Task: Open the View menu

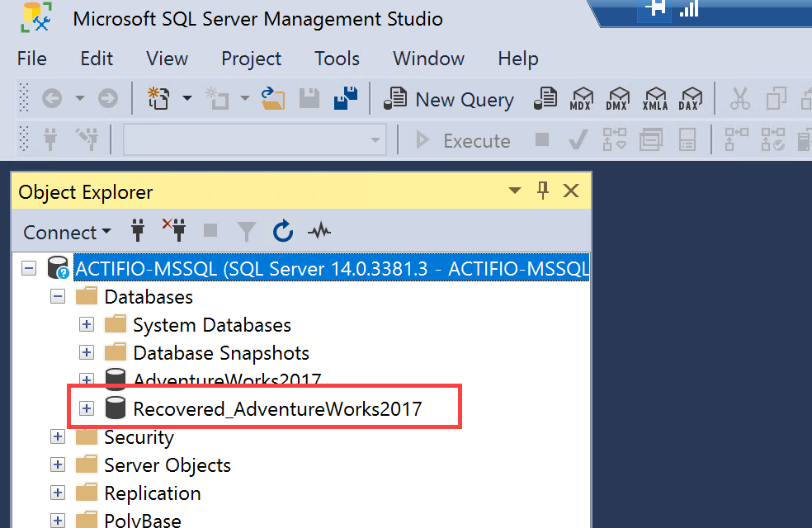Action: click(167, 59)
